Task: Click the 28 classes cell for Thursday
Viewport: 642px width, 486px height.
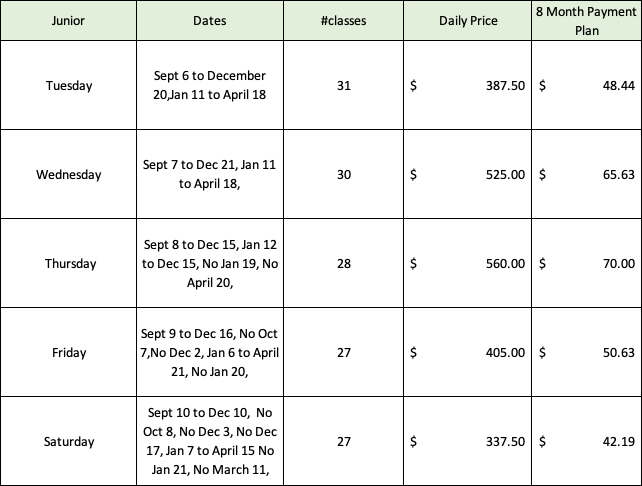Action: pyautogui.click(x=343, y=263)
